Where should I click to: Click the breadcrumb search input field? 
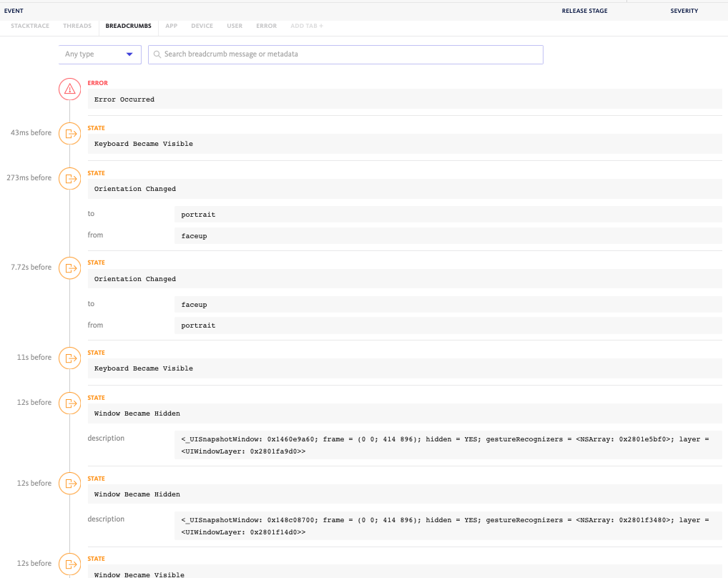point(345,54)
